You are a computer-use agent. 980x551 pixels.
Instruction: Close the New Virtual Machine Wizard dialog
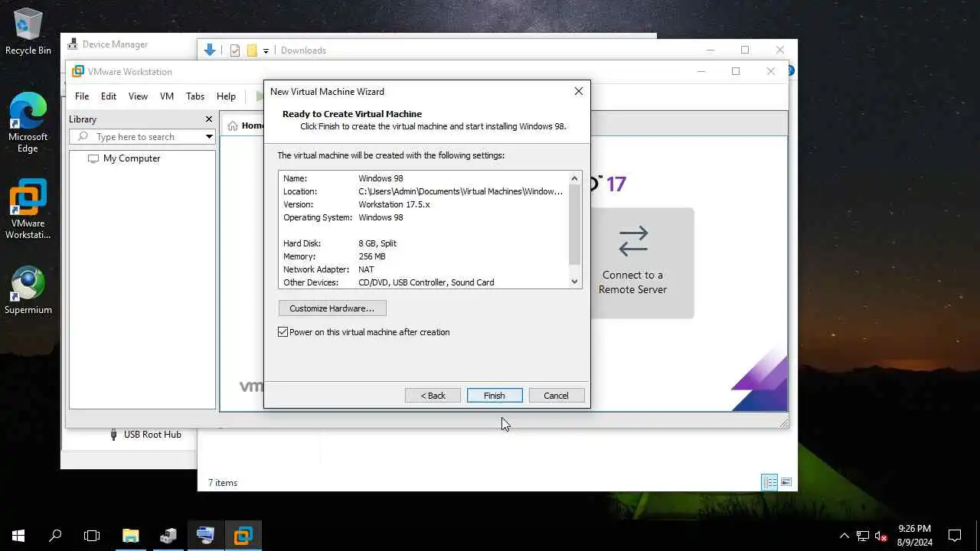coord(579,91)
